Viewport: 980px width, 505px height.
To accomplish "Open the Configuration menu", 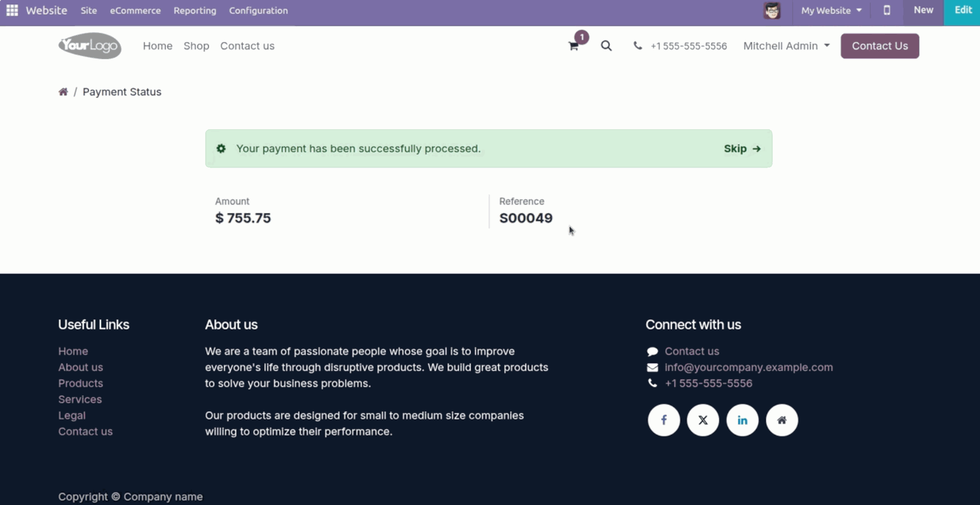I will tap(258, 10).
